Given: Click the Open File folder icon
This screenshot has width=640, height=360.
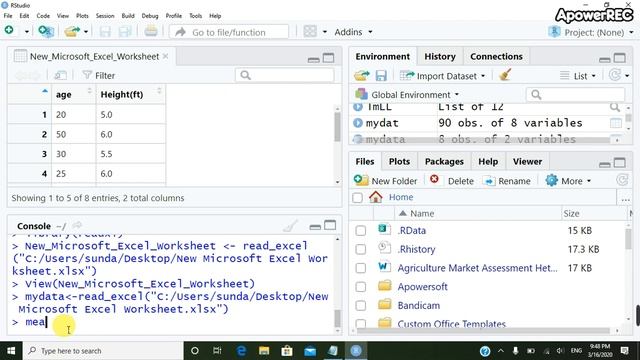Looking at the screenshot, I should [72, 31].
